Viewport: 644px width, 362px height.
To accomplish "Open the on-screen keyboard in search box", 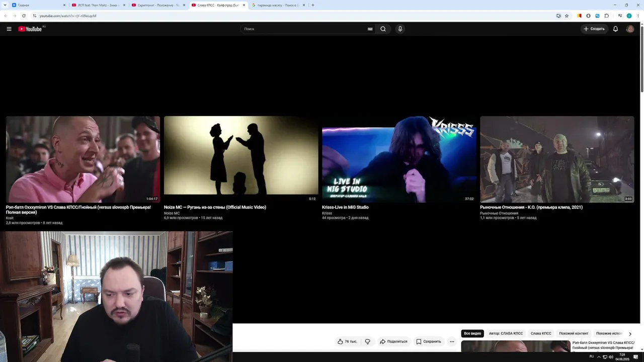I will coord(370,29).
